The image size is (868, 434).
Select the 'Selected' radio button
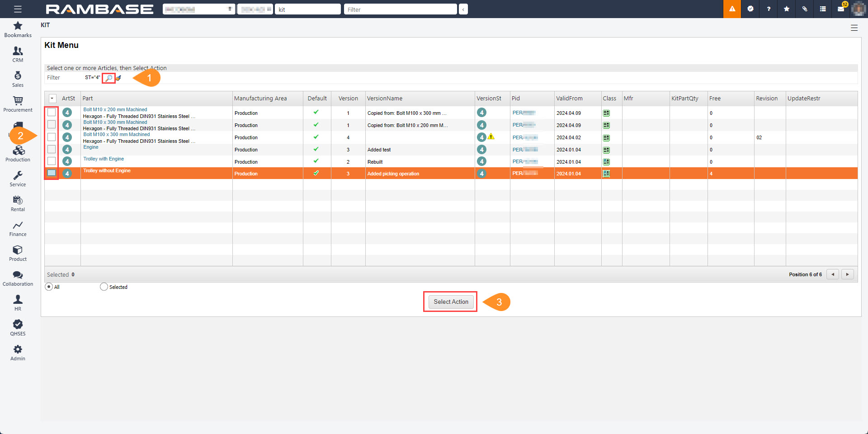[104, 287]
